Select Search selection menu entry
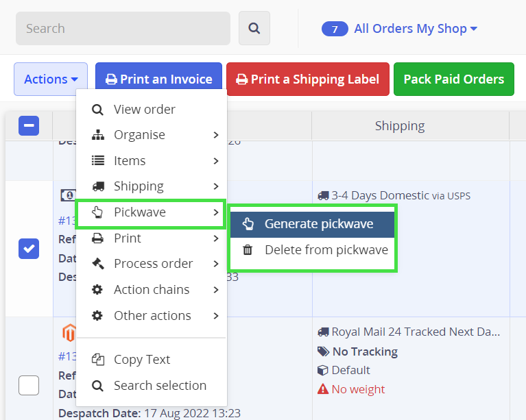Viewport: 526px width, 420px height. (x=159, y=386)
